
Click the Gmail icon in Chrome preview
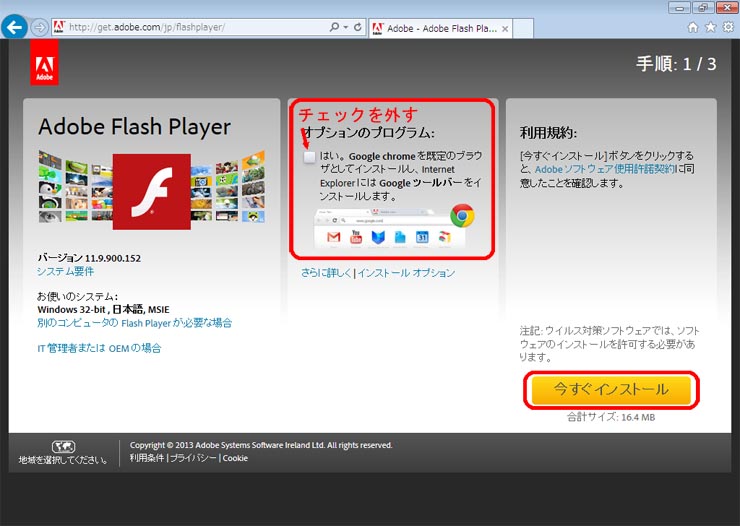click(334, 237)
